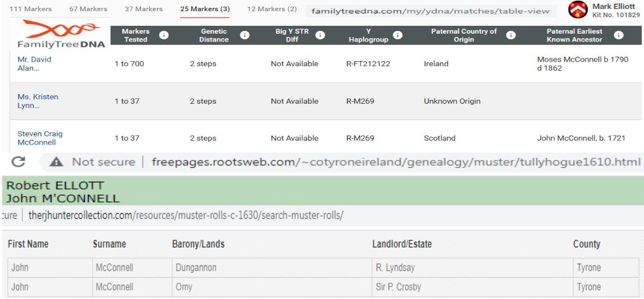Open the 37 Markers tab

[x=144, y=9]
